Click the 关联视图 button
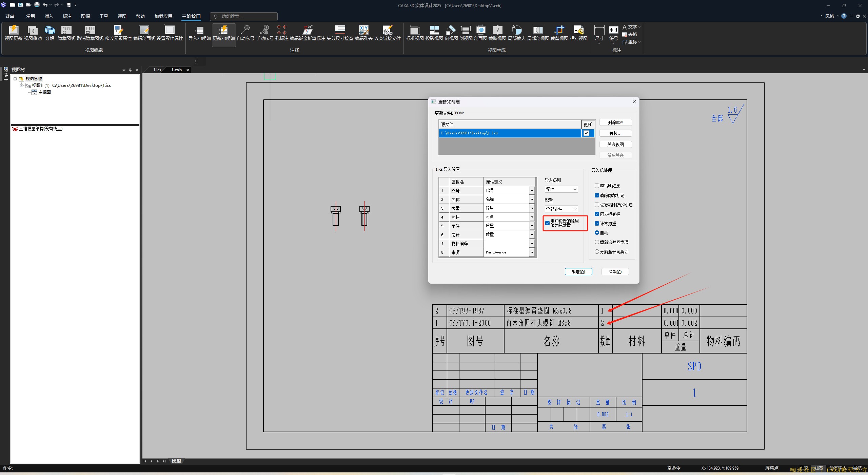The height and width of the screenshot is (475, 868). pyautogui.click(x=615, y=145)
